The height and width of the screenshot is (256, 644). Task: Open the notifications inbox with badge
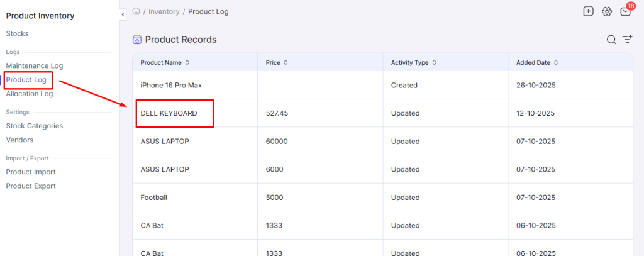coord(625,11)
